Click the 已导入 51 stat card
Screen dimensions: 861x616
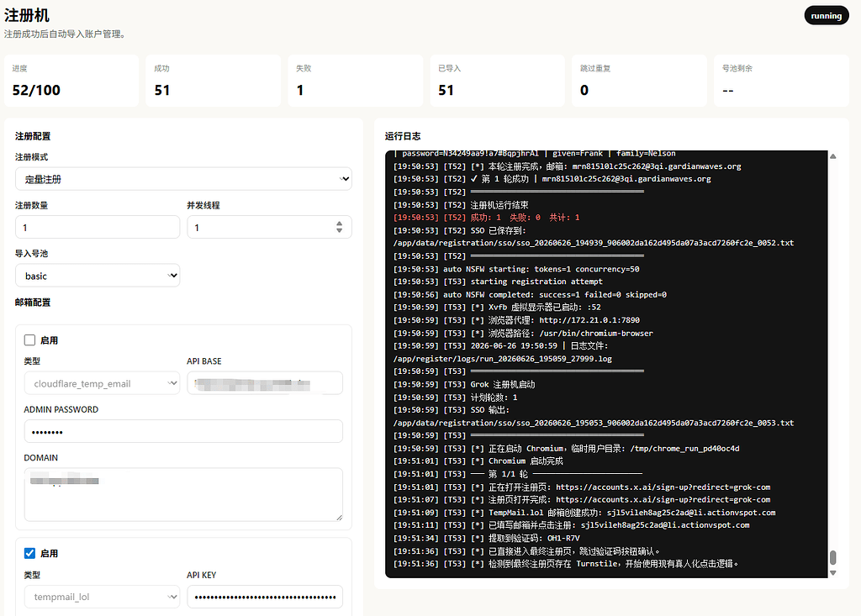(498, 80)
